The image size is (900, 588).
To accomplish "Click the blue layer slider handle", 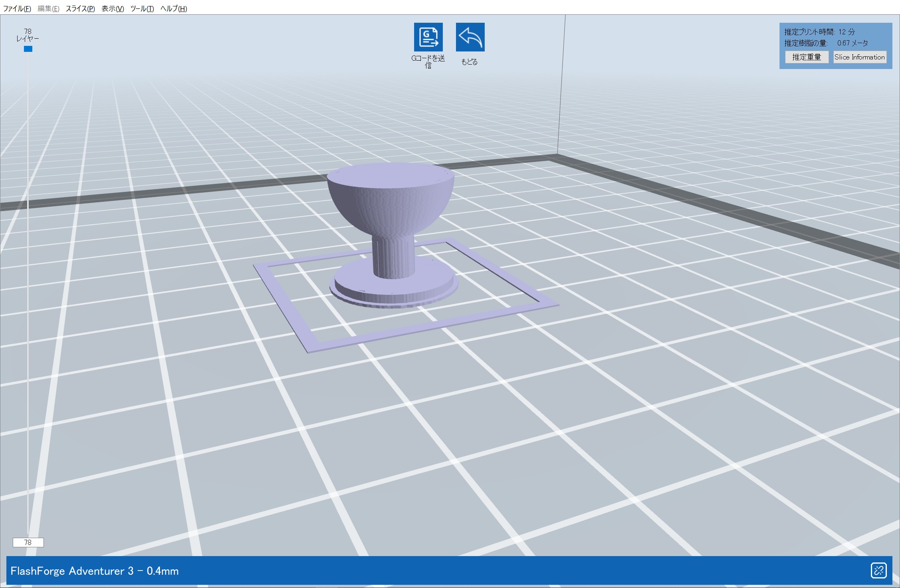I will pyautogui.click(x=28, y=49).
